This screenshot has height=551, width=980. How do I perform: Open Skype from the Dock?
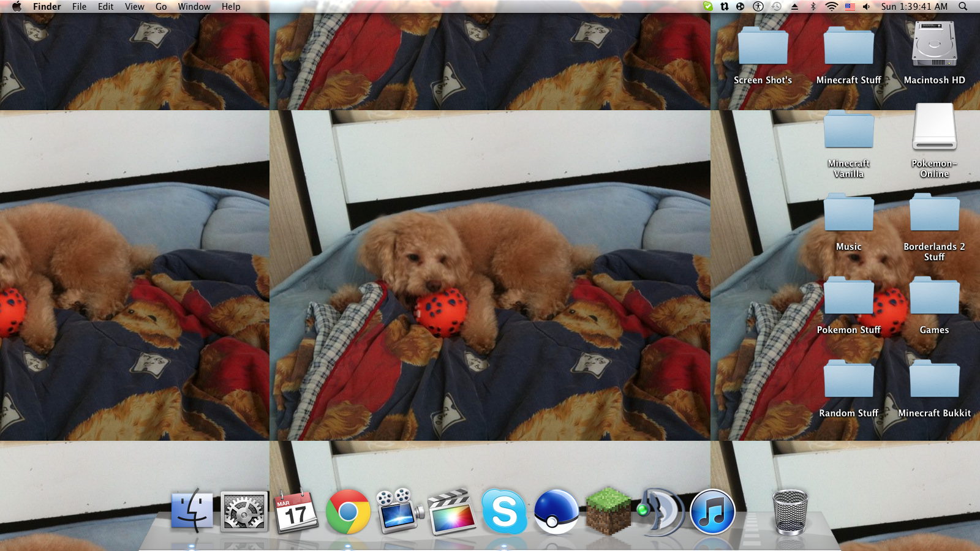tap(504, 511)
